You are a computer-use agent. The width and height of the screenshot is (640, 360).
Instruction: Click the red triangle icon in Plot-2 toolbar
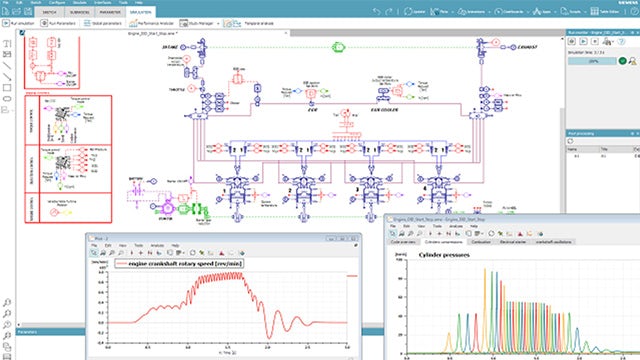tap(221, 253)
